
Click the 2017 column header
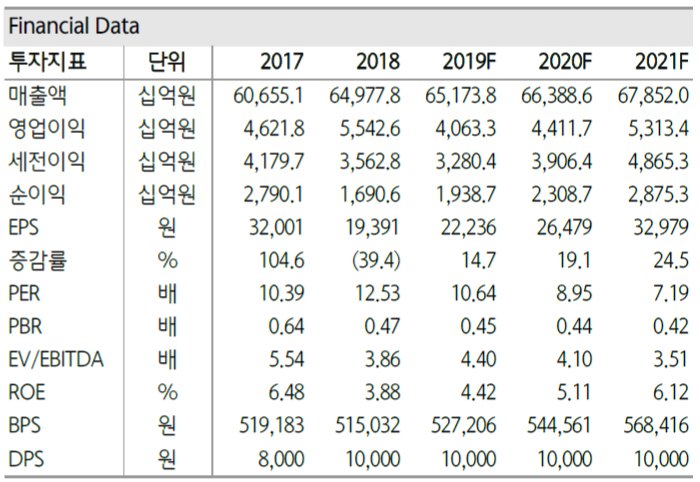point(281,61)
